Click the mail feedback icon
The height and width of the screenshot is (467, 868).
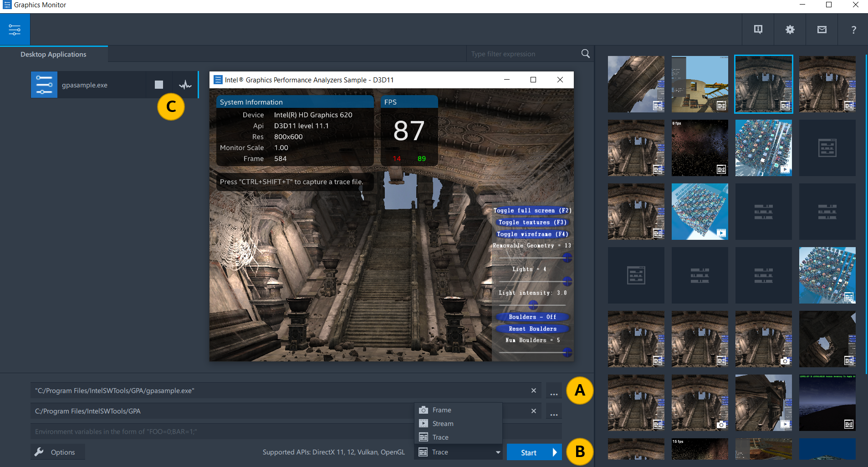822,30
